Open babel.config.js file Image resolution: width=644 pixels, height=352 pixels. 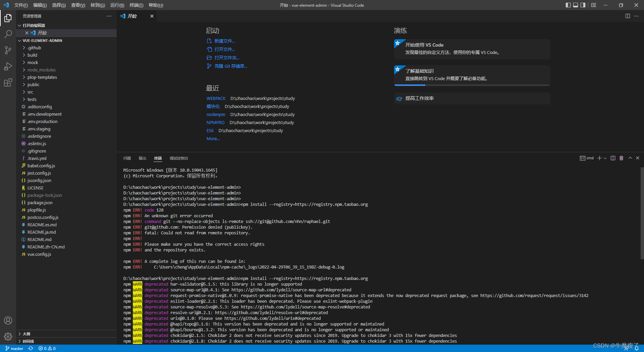click(x=66, y=166)
